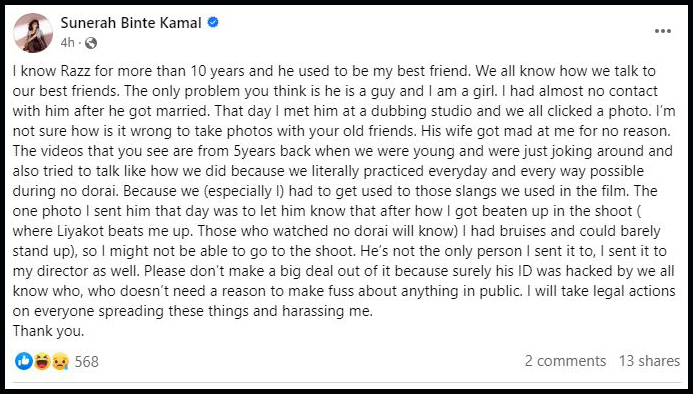
Task: Open the post via the 4h timestamp
Action: 68,43
